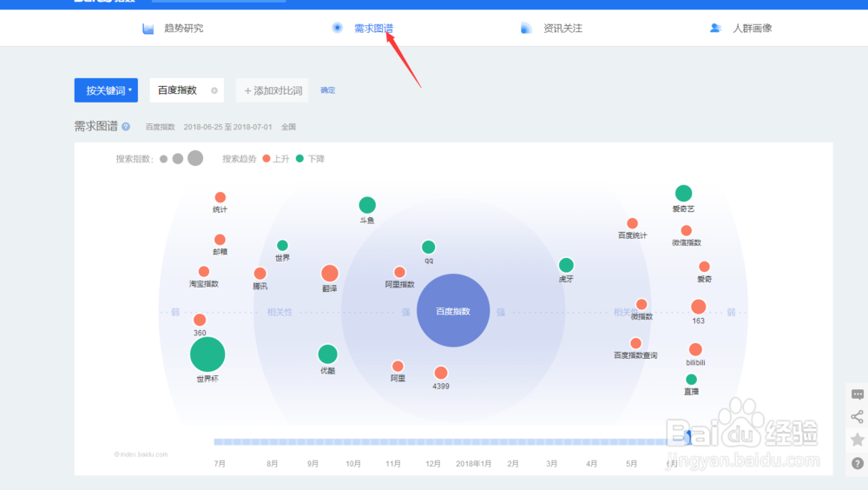Click the 翻译 bubble

pyautogui.click(x=330, y=274)
